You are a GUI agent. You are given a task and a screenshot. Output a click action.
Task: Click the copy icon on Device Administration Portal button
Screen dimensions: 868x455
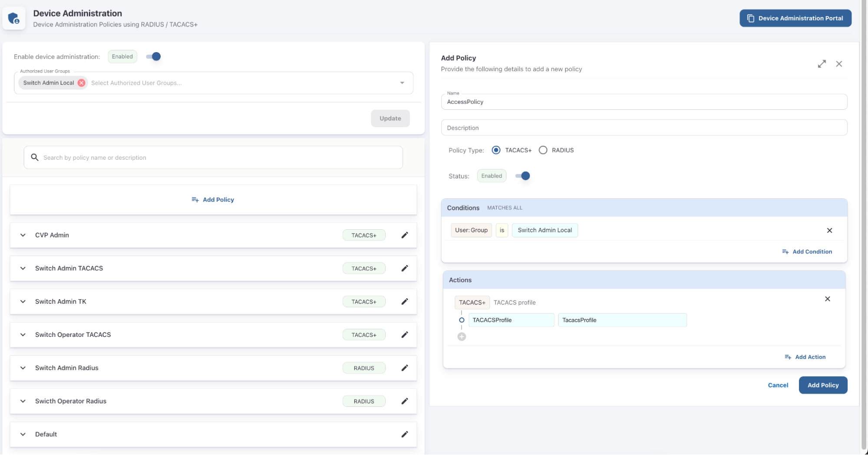pyautogui.click(x=750, y=18)
